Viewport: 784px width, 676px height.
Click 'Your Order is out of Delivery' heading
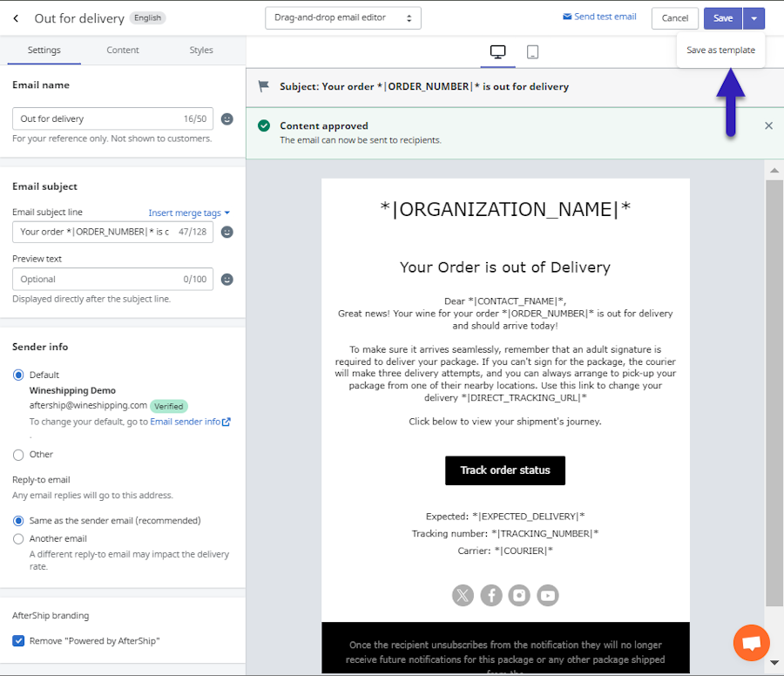tap(505, 267)
